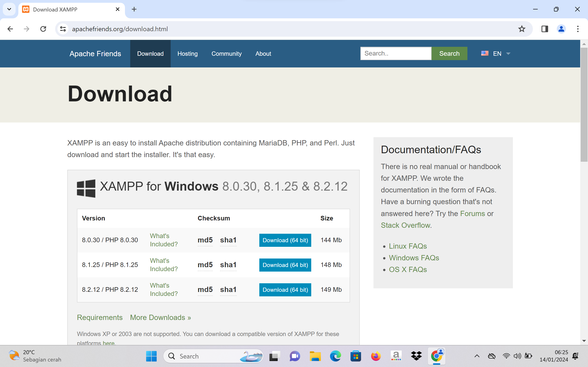Image resolution: width=588 pixels, height=367 pixels.
Task: View site information icon in address bar
Action: (x=63, y=29)
